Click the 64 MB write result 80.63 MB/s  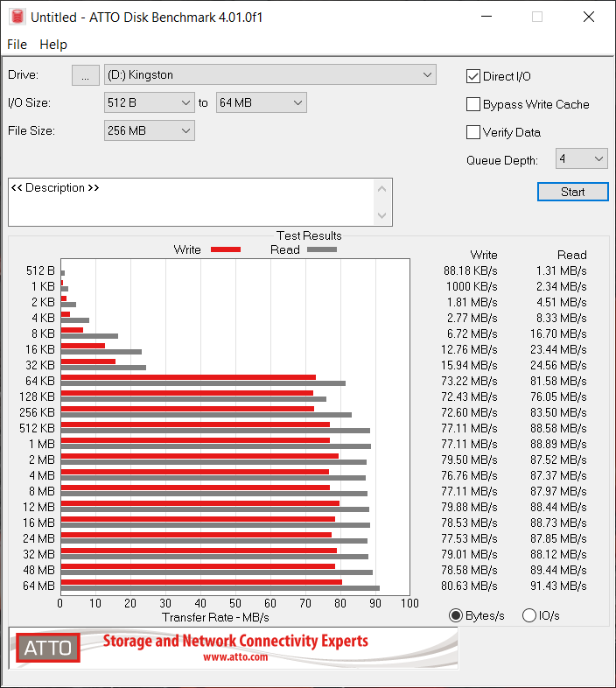469,586
